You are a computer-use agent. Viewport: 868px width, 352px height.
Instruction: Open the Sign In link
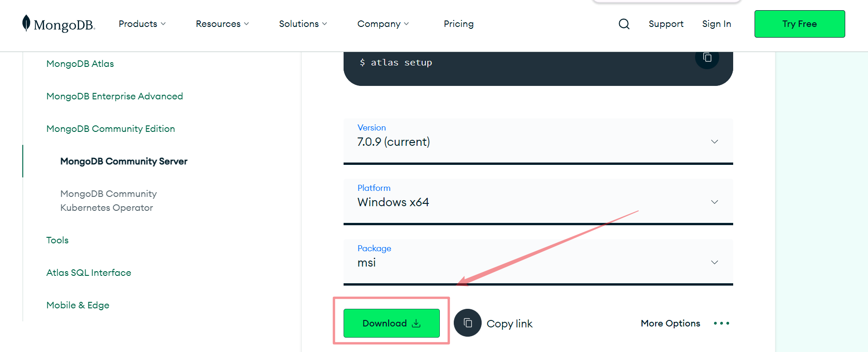pos(716,24)
